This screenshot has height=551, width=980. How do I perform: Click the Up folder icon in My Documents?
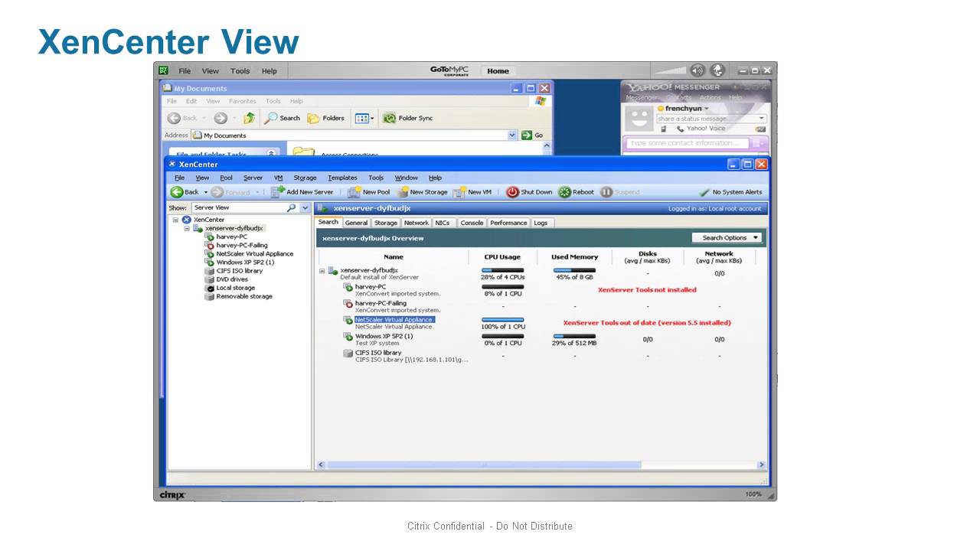pyautogui.click(x=249, y=118)
